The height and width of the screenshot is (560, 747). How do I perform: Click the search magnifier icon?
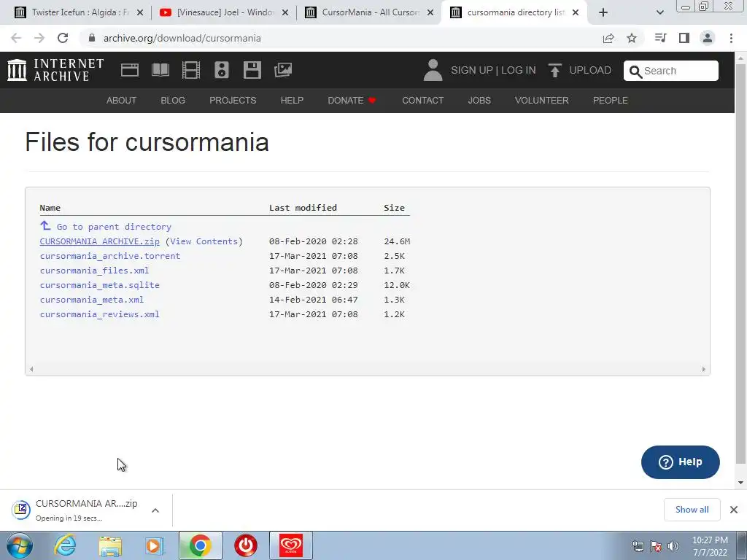click(x=635, y=71)
